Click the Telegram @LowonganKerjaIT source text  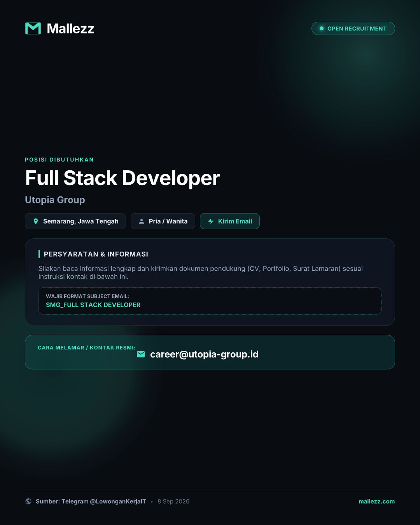[104, 501]
